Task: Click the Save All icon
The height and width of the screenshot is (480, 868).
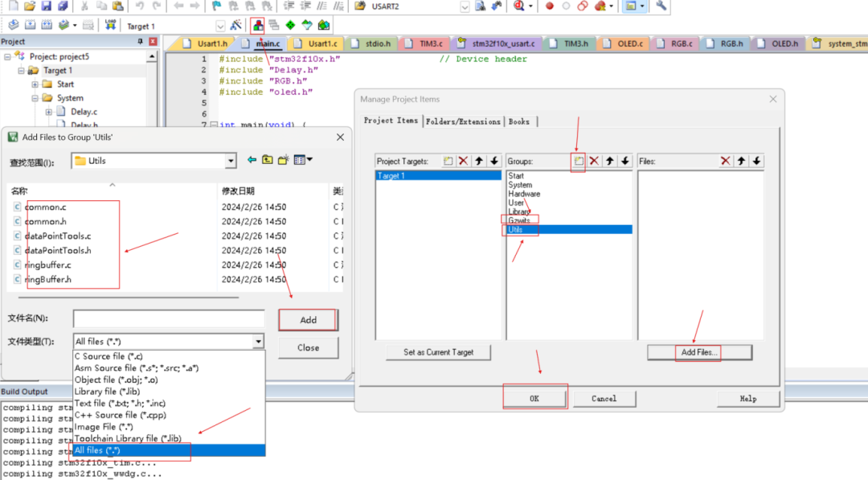Action: pos(63,6)
